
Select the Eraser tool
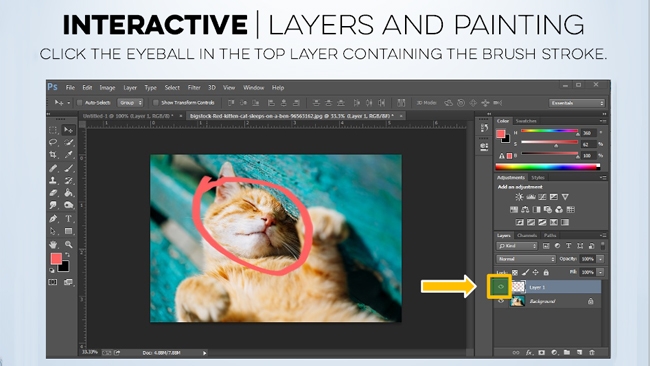point(53,193)
